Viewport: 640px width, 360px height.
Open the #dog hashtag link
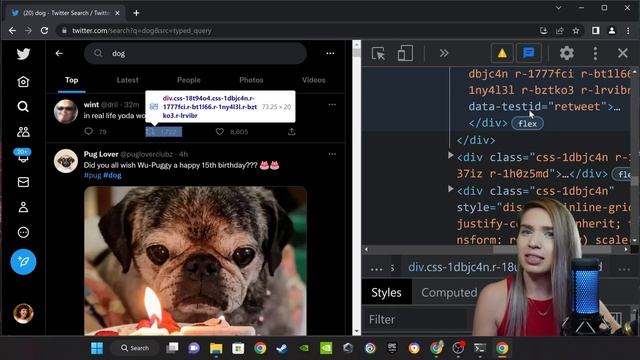112,175
